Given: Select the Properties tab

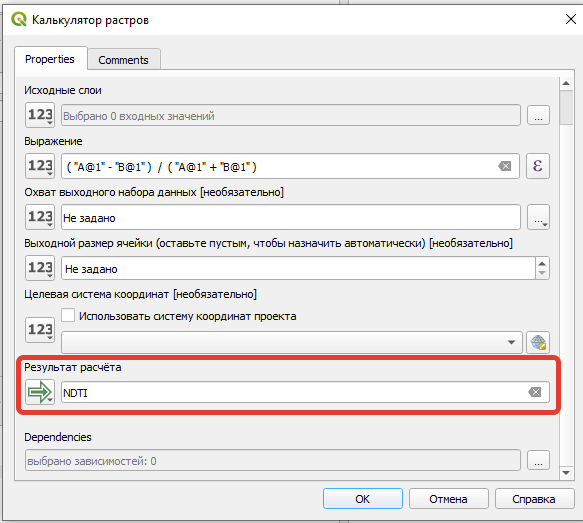Looking at the screenshot, I should (50, 59).
